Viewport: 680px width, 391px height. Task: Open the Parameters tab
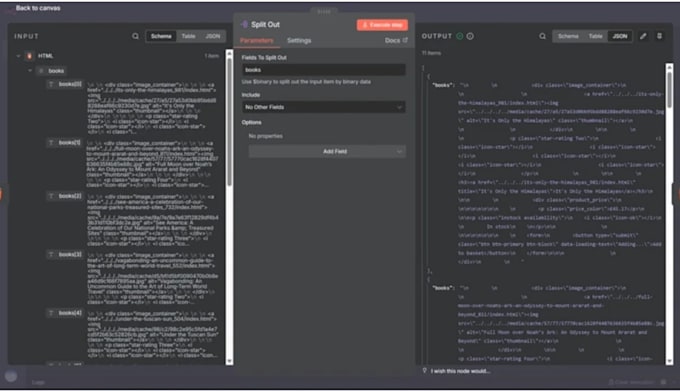tap(257, 40)
